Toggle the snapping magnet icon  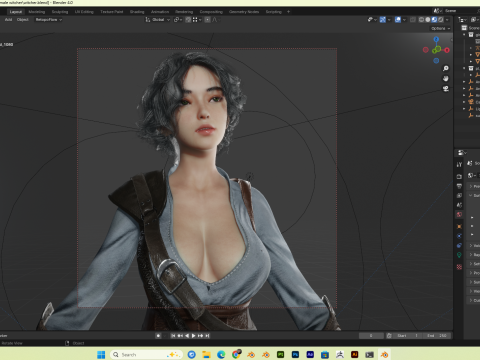point(188,20)
